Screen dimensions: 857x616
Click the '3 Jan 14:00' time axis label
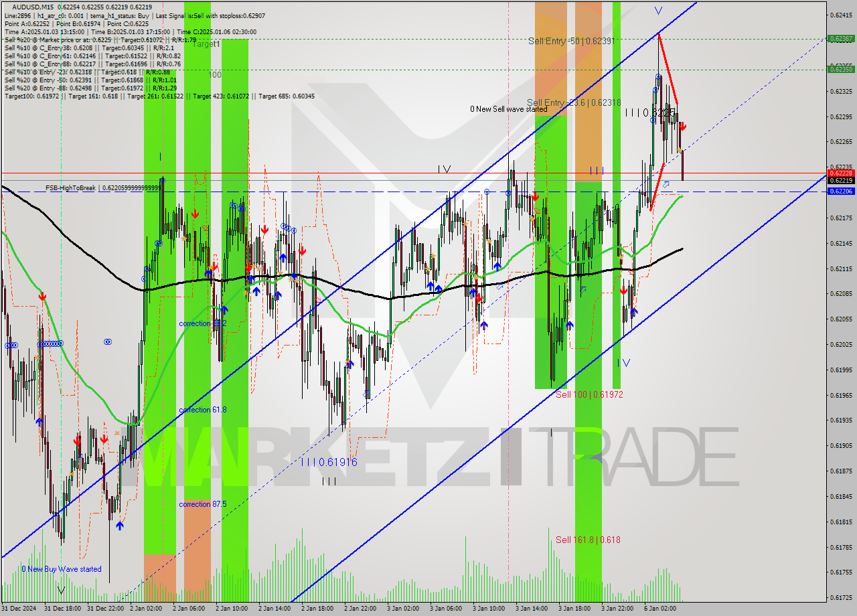click(532, 609)
